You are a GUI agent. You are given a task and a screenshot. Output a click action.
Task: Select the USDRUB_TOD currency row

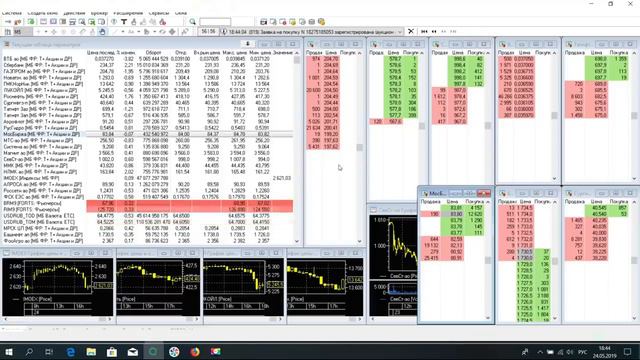[148, 216]
